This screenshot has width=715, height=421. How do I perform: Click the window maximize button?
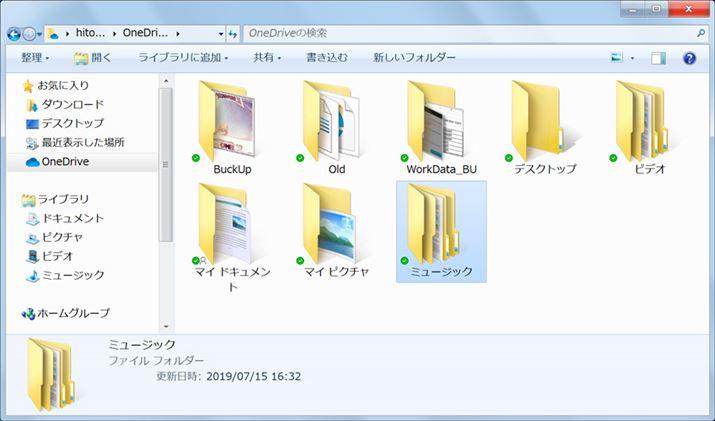click(656, 9)
